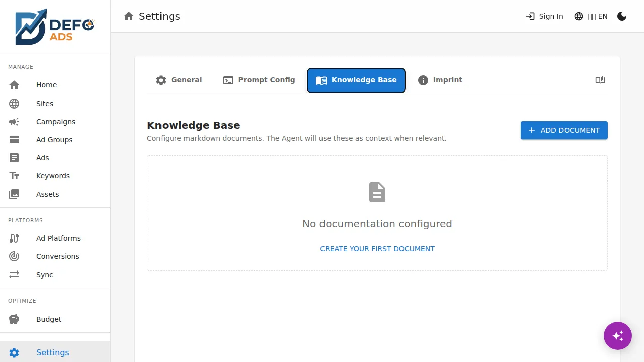Open the AI assistant sparkle button
The image size is (644, 362).
pyautogui.click(x=618, y=336)
